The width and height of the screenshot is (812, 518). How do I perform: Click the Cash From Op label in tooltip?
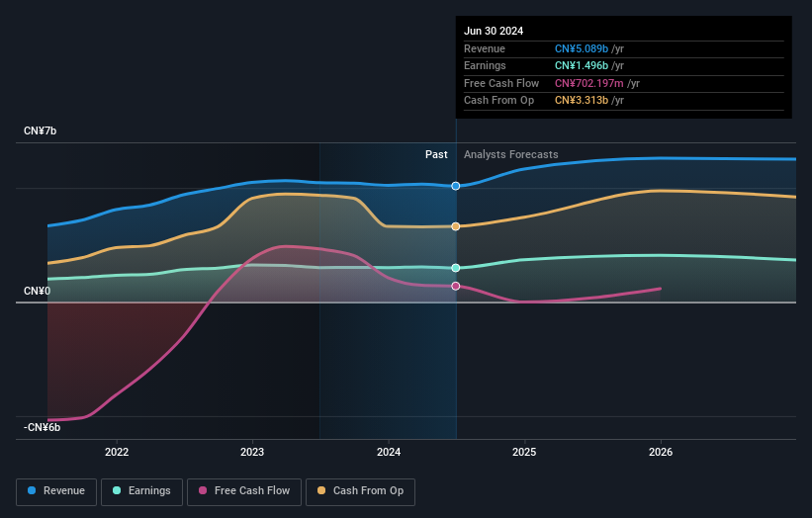click(498, 101)
